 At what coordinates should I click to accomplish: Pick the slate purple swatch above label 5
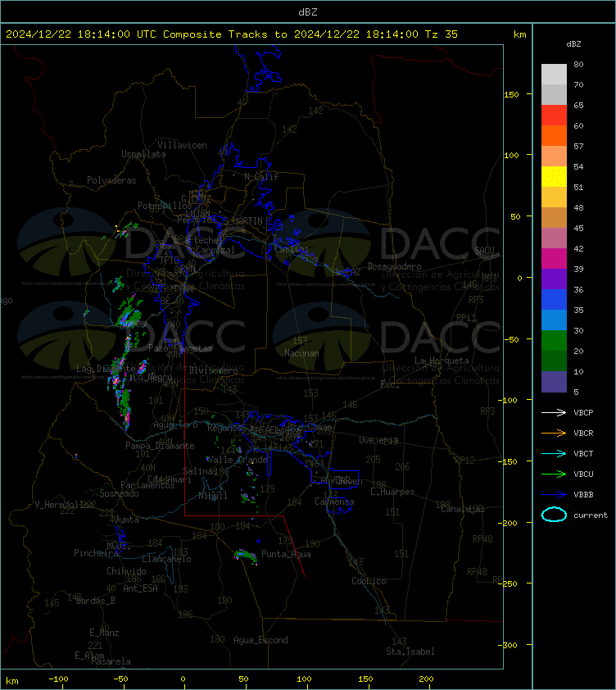(x=554, y=382)
